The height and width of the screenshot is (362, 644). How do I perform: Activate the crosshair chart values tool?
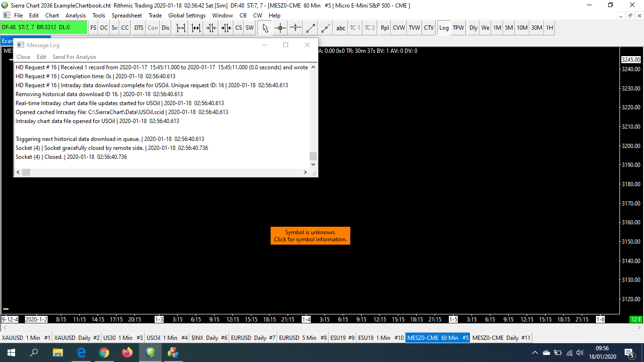[x=281, y=28]
